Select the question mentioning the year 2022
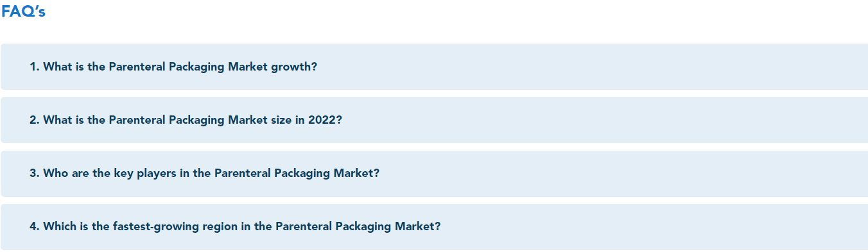This screenshot has height=252, width=868. point(186,120)
